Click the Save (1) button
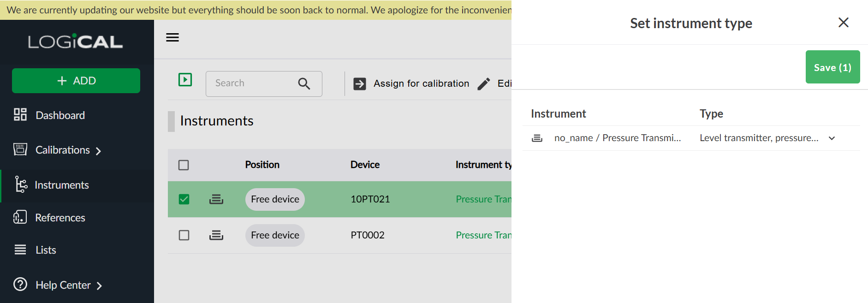868x303 pixels. coord(832,67)
